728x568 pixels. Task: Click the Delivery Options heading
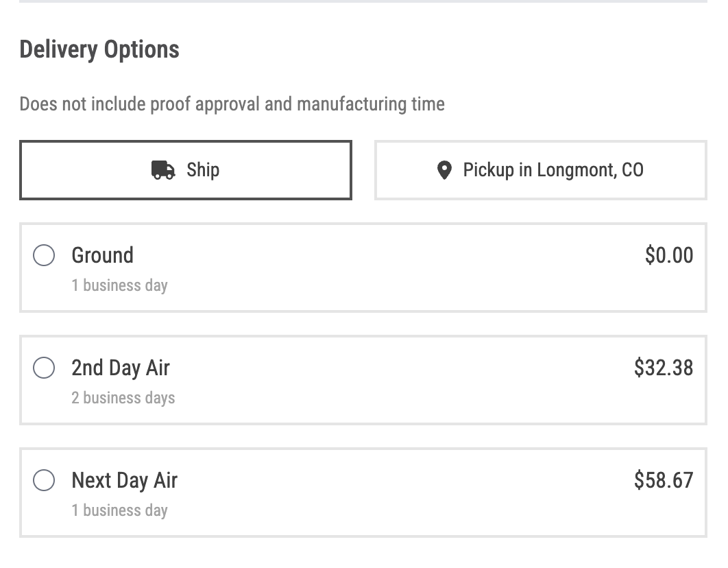click(99, 49)
